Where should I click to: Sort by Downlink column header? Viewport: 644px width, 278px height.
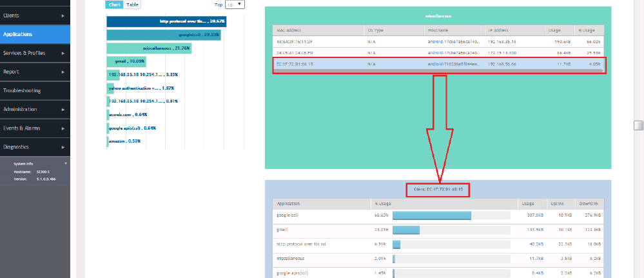(591, 203)
